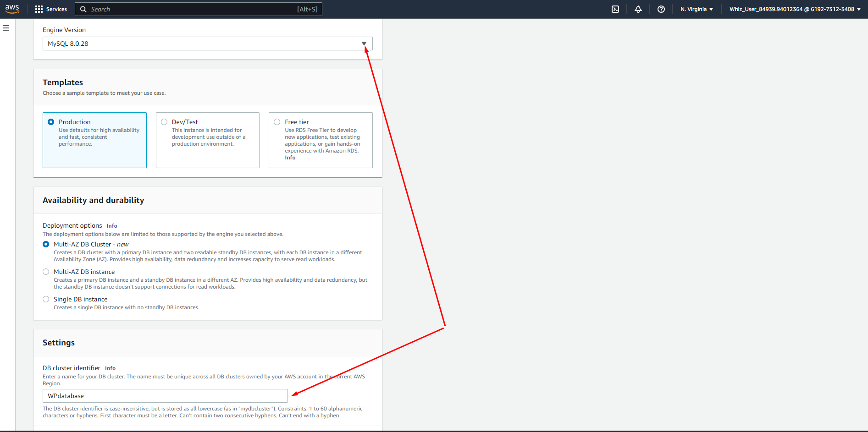Click the Availability and durability heading

[94, 200]
